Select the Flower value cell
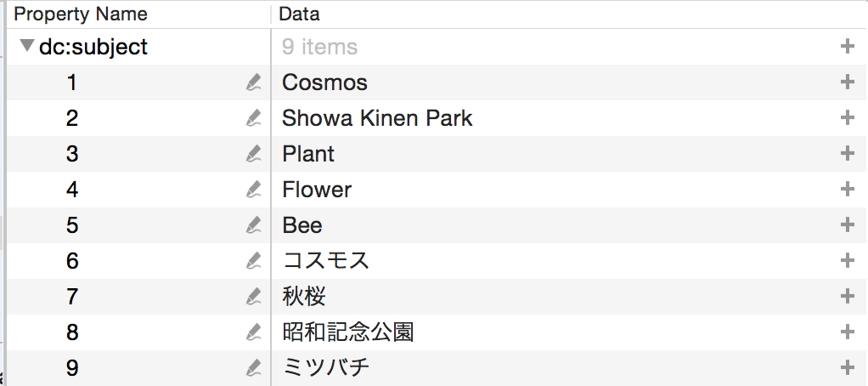This screenshot has width=868, height=386. click(317, 190)
